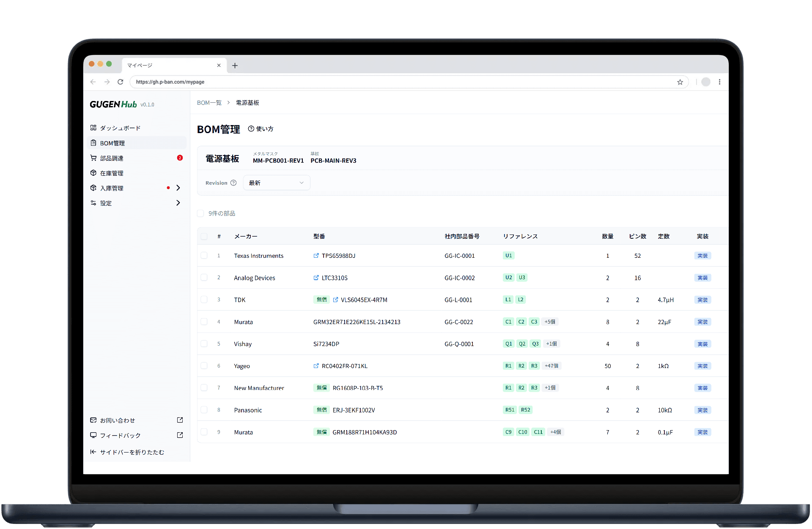Image resolution: width=812 pixels, height=529 pixels.
Task: Click the help icon next to Revision
Action: coord(233,183)
